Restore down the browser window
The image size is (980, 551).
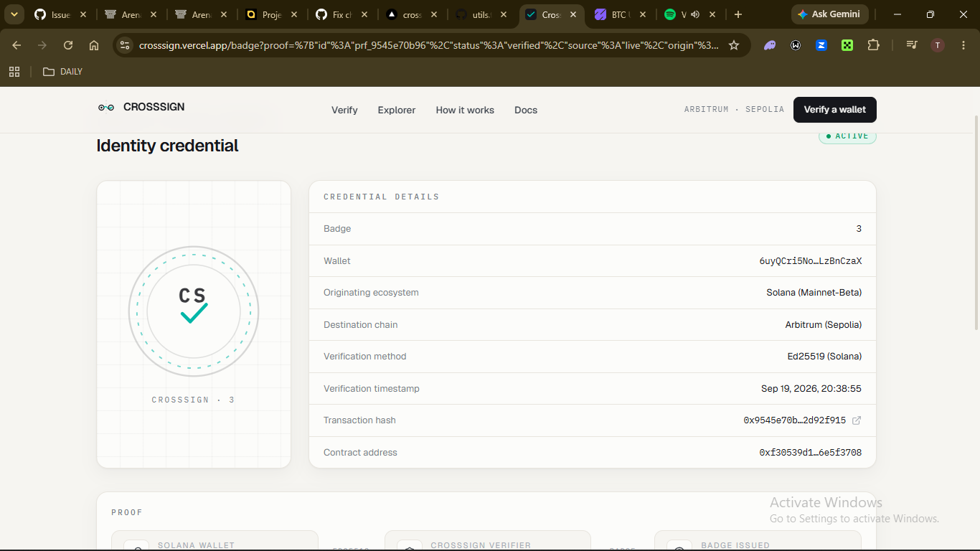coord(930,14)
